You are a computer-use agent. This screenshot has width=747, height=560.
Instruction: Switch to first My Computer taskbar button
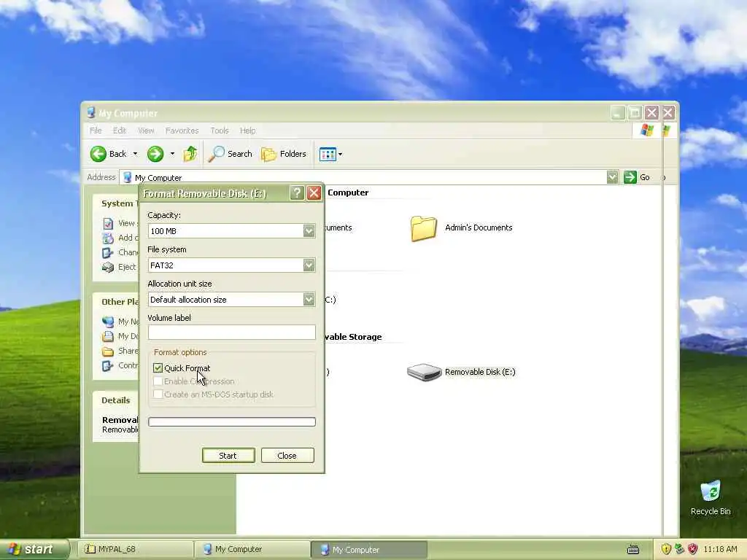click(x=252, y=549)
